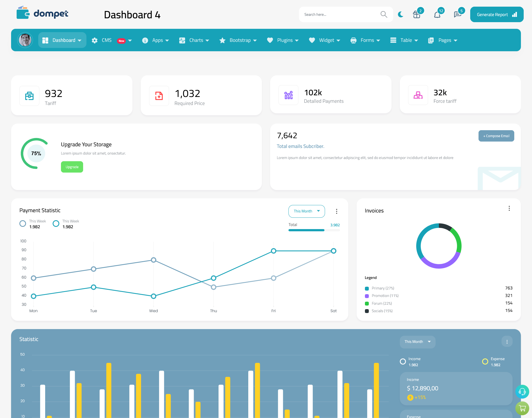
Task: Expand the Dashboard navigation dropdown
Action: (80, 40)
